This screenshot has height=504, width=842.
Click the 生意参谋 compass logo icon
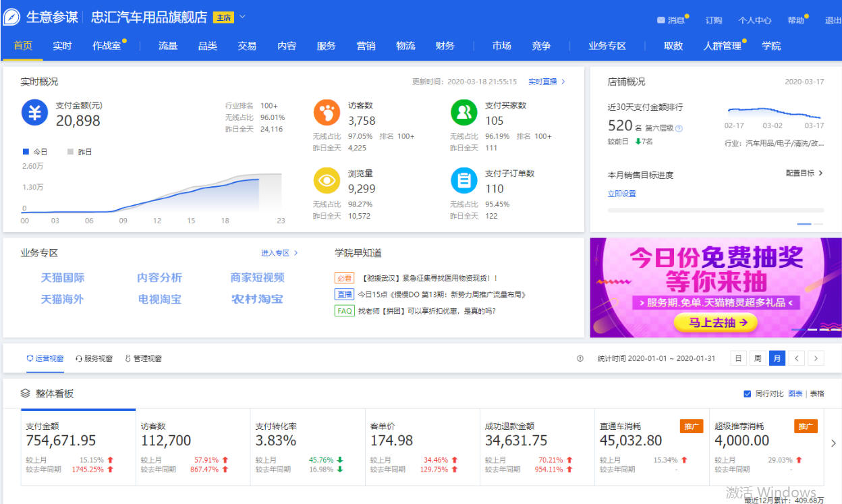coord(11,17)
